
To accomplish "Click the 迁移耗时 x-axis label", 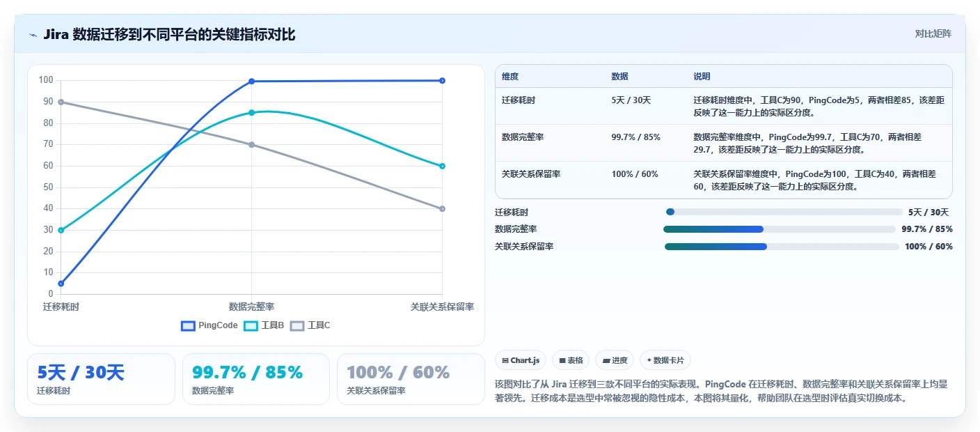I will 61,307.
